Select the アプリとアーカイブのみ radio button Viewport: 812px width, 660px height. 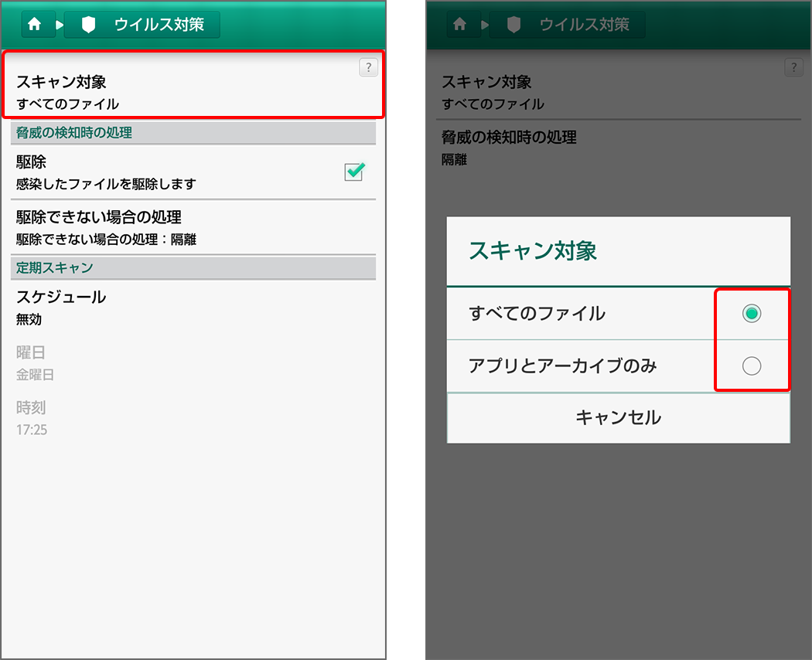point(752,366)
